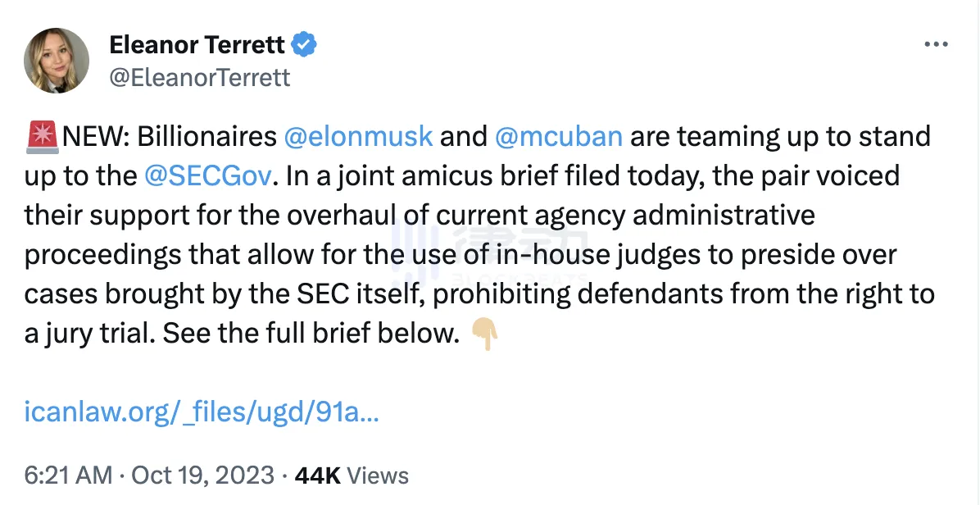Click the 6:21 AM timestamp
This screenshot has width=980, height=505.
[69, 475]
